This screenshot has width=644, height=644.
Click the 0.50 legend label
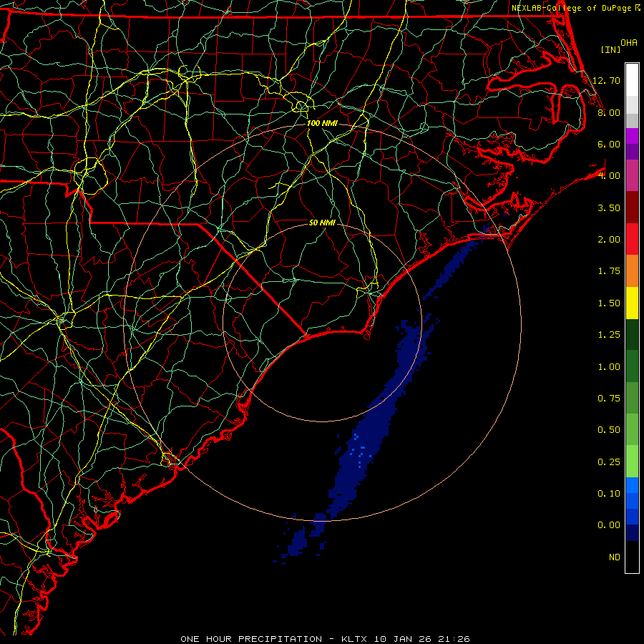coord(609,430)
